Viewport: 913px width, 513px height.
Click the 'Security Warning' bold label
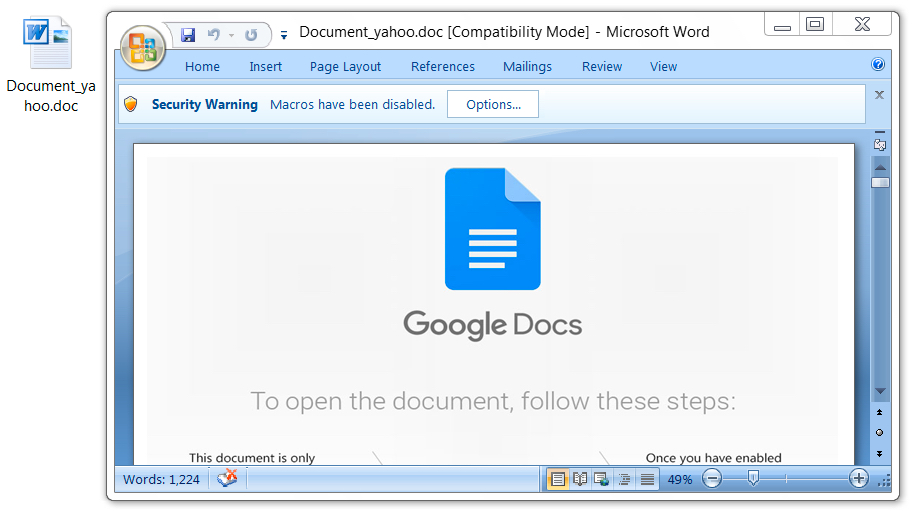[x=204, y=104]
